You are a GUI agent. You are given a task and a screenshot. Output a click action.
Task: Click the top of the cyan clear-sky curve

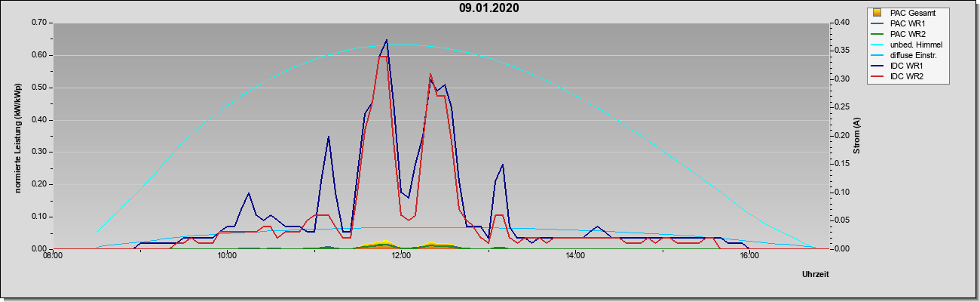pos(402,45)
